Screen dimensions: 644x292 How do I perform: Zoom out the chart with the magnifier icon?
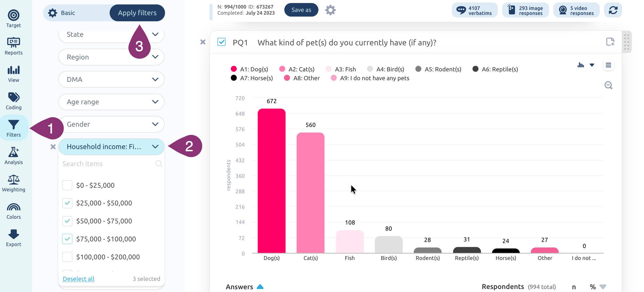[608, 85]
